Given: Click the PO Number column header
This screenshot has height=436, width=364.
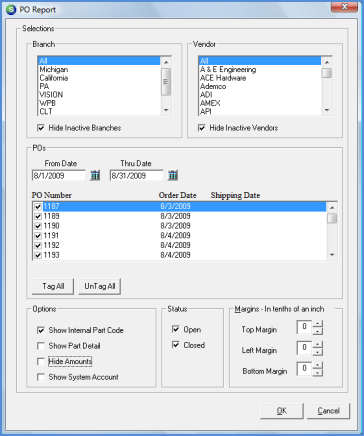Looking at the screenshot, I should tap(52, 195).
